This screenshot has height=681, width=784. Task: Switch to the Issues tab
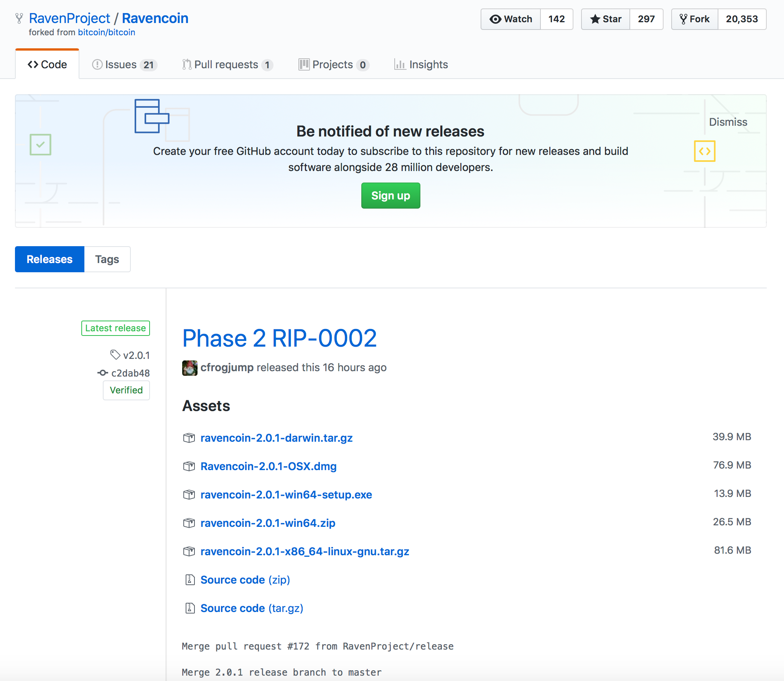(124, 64)
